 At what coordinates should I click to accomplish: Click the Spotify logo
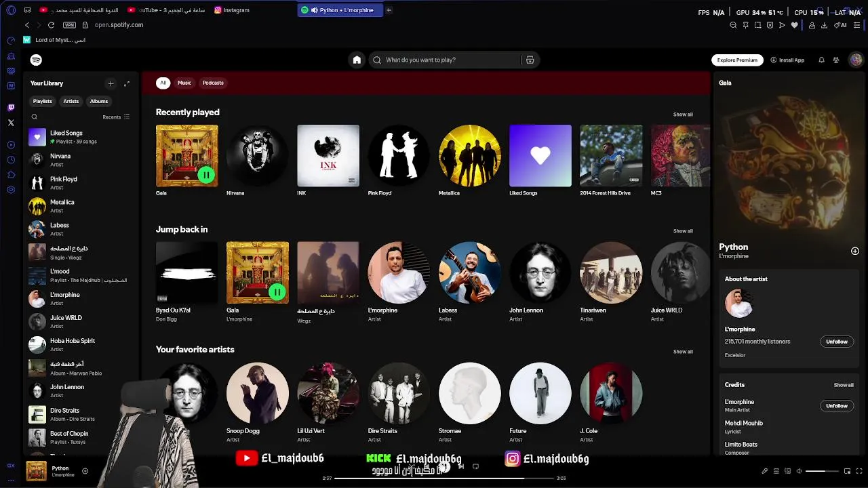36,60
